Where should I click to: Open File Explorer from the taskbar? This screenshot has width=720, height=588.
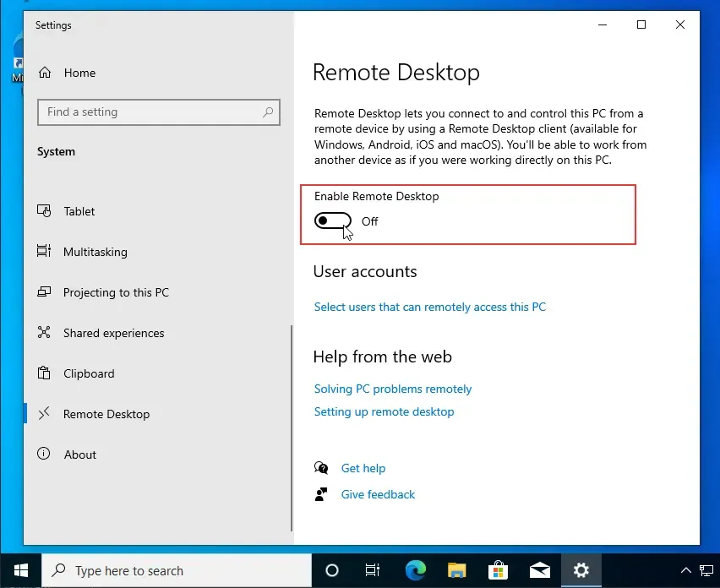[x=457, y=570]
